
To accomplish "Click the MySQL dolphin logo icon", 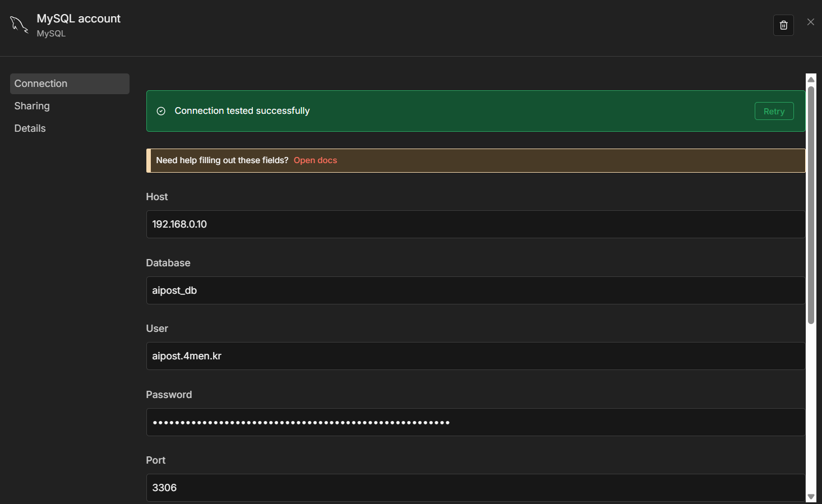I will [x=19, y=25].
